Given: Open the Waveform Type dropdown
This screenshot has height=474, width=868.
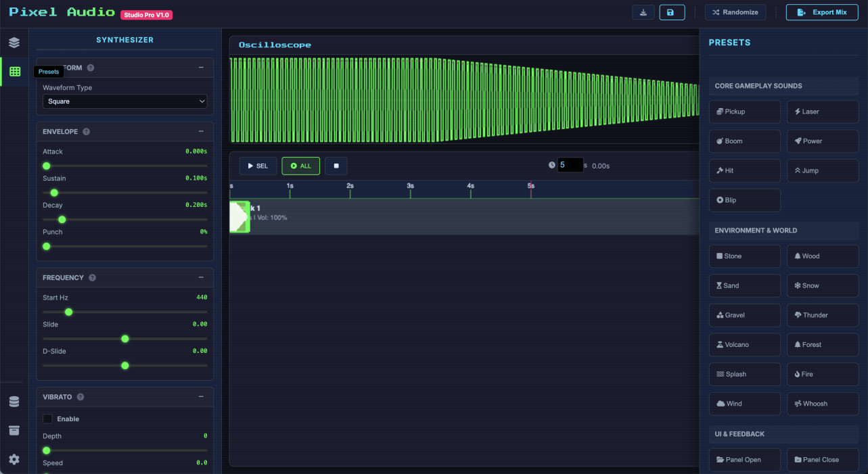Looking at the screenshot, I should pos(124,101).
